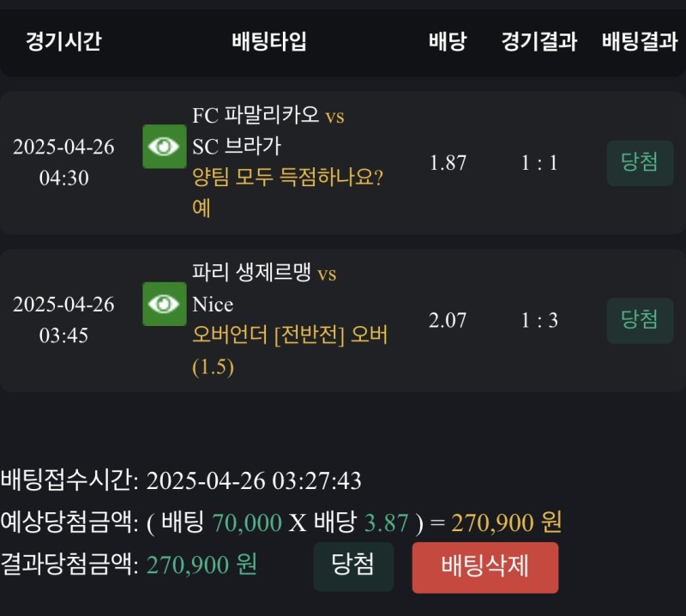Click the 오버언더 [전반전] 오버 bet type
This screenshot has width=686, height=616.
tap(290, 335)
